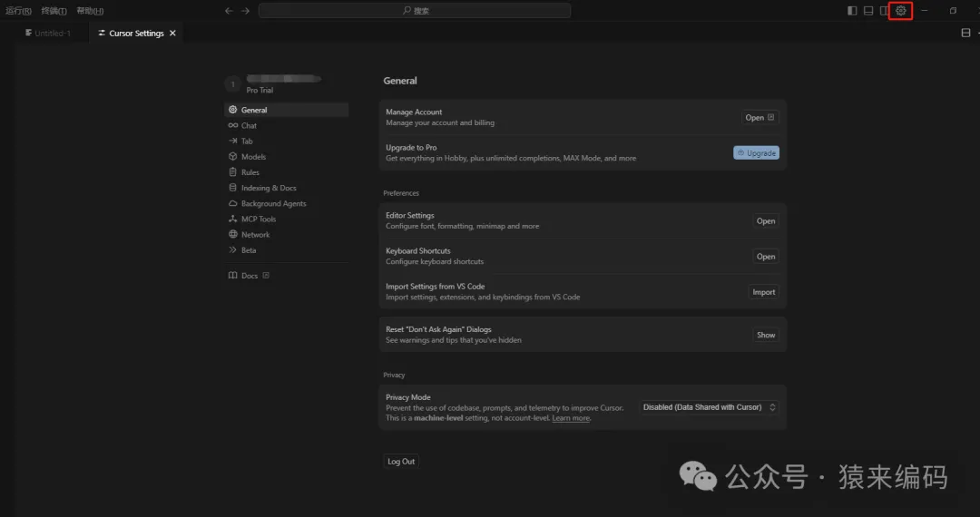Restore the Cursor window size
980x517 pixels.
pyautogui.click(x=953, y=11)
